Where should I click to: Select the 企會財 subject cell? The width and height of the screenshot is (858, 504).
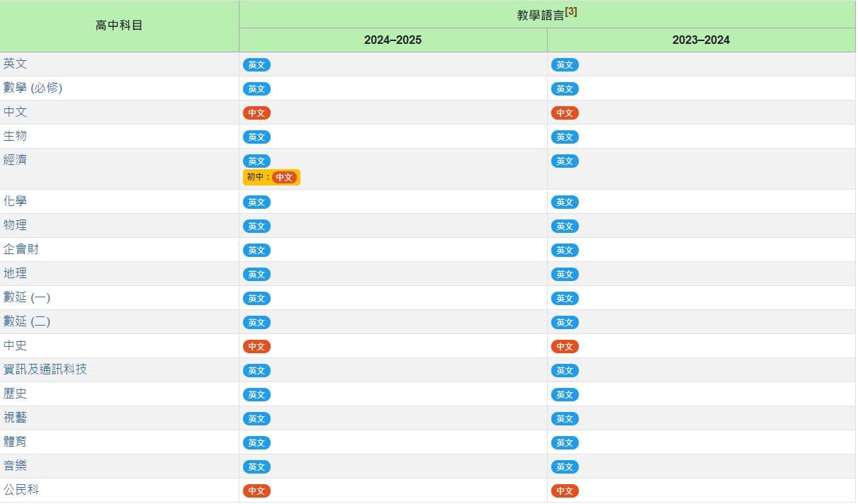pyautogui.click(x=21, y=249)
